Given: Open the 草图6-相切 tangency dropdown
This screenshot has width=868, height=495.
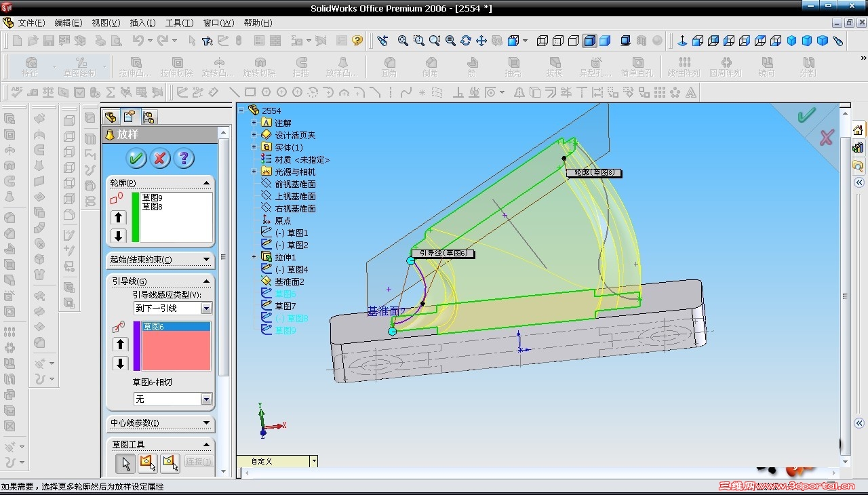Looking at the screenshot, I should click(207, 399).
